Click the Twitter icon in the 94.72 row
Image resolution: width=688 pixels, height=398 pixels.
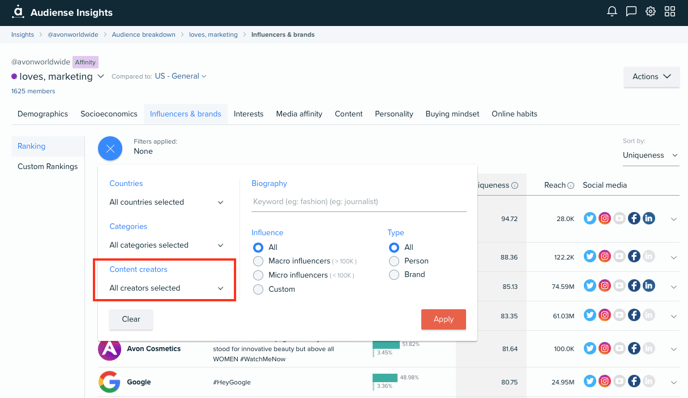(x=590, y=218)
